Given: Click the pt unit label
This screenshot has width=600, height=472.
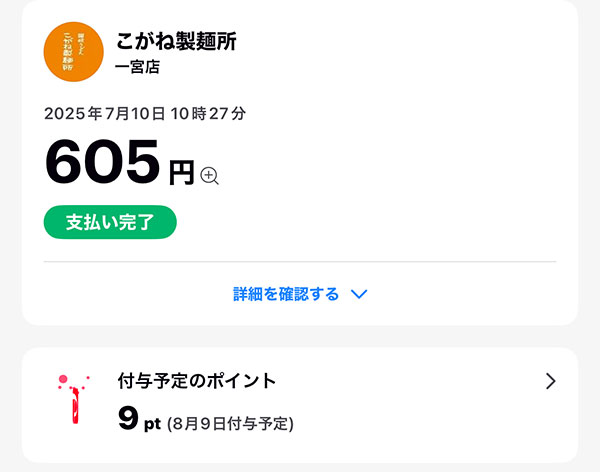Looking at the screenshot, I should click(152, 424).
